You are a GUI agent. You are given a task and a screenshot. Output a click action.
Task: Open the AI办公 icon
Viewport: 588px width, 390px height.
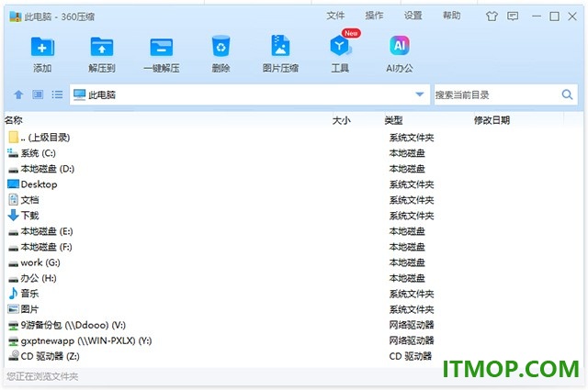click(x=400, y=46)
